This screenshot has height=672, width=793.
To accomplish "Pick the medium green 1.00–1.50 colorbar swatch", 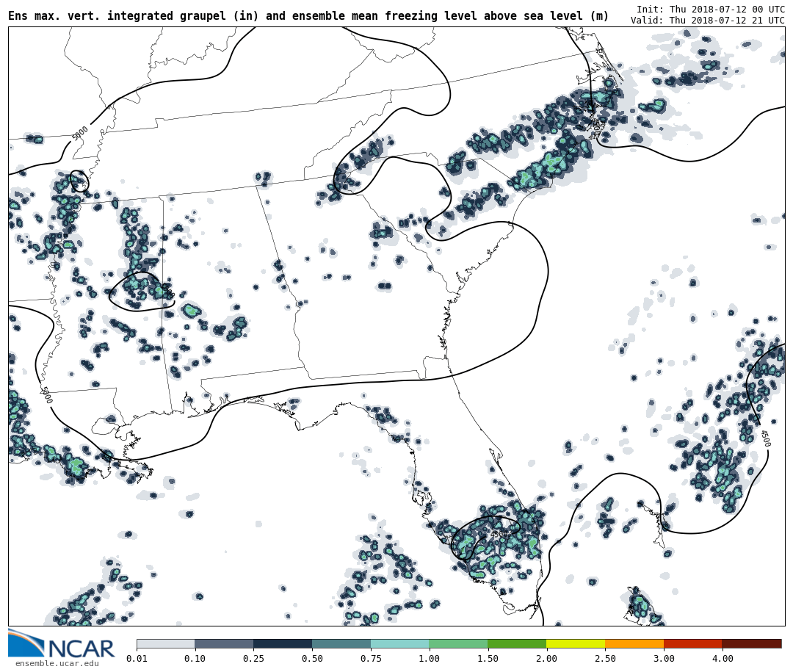I will coord(458,644).
